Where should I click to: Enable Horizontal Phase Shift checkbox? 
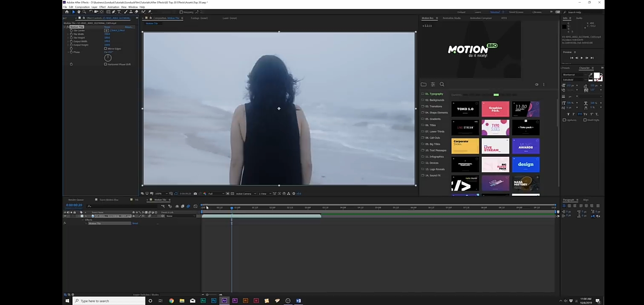(x=105, y=64)
